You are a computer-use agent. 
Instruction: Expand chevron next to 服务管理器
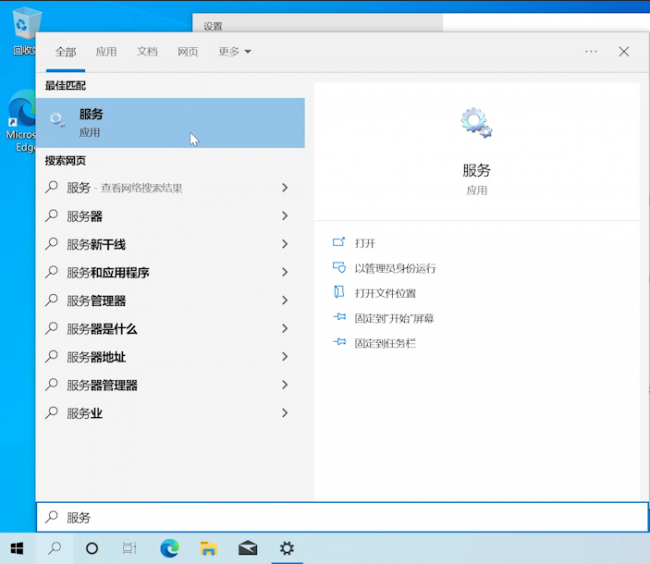[285, 300]
